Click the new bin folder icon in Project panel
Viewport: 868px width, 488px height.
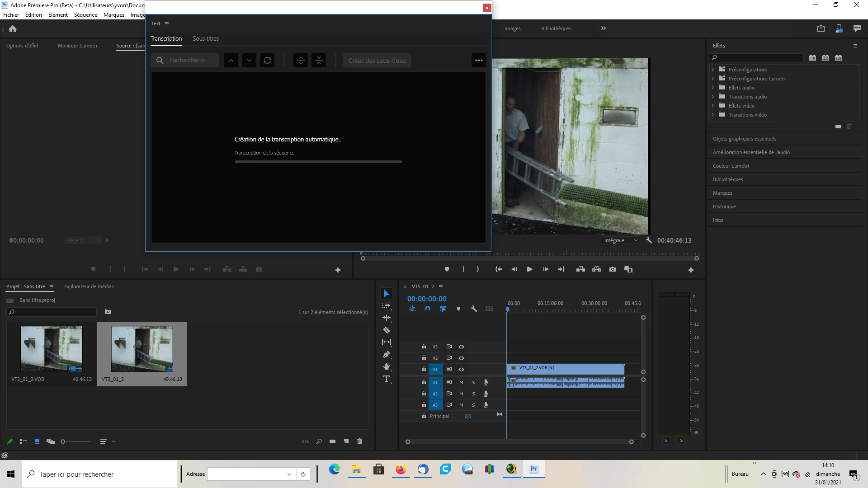click(x=332, y=441)
